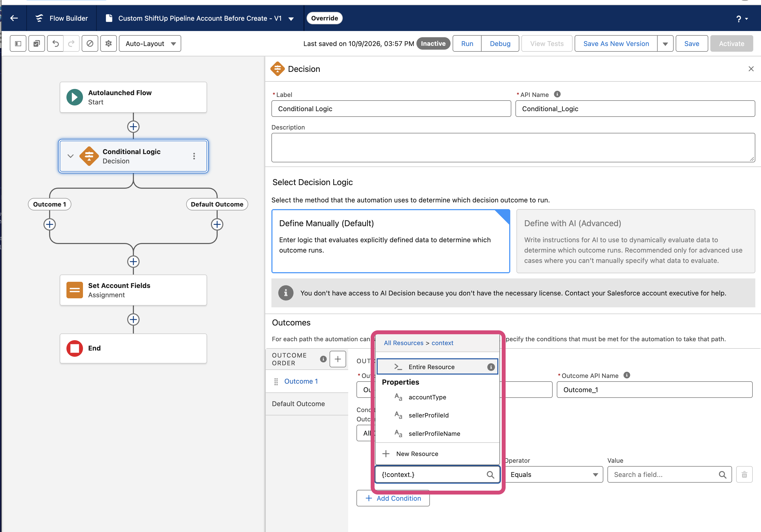This screenshot has height=532, width=761.
Task: Choose accountType property from list
Action: (437, 397)
